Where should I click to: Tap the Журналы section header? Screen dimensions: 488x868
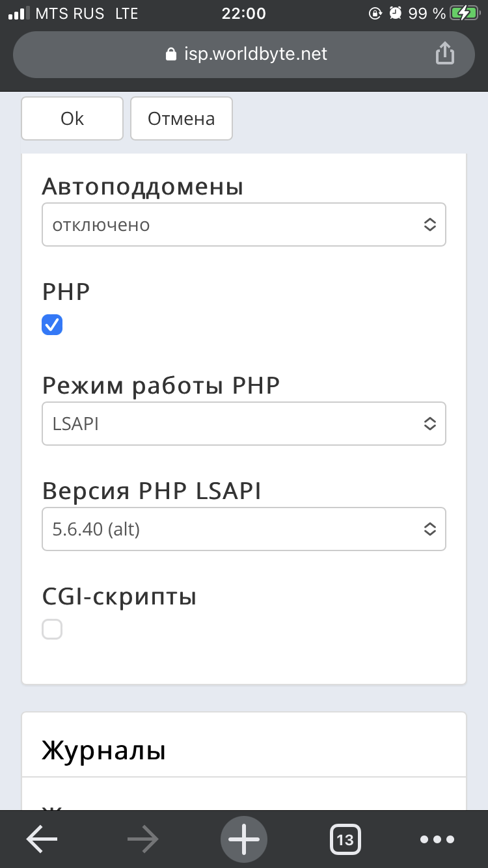104,750
